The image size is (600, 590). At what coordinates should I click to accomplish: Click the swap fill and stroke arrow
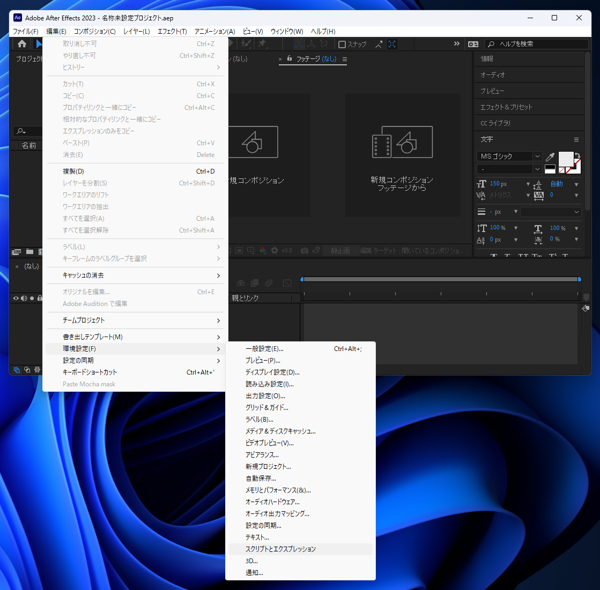(x=577, y=156)
